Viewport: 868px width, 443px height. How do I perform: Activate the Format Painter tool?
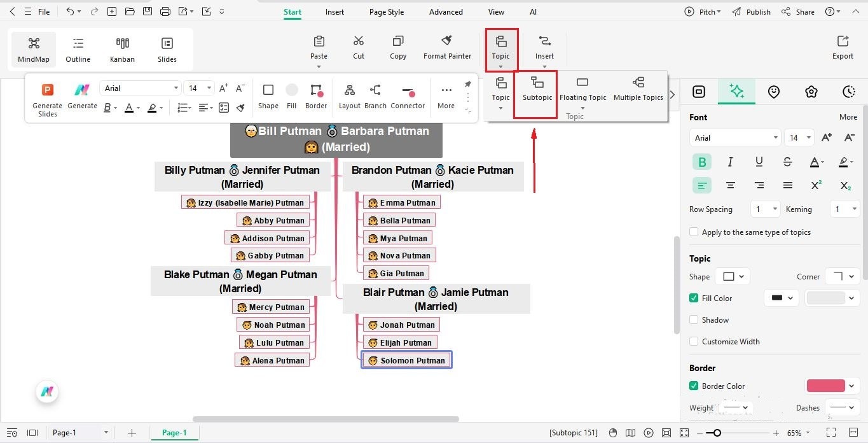coord(447,48)
